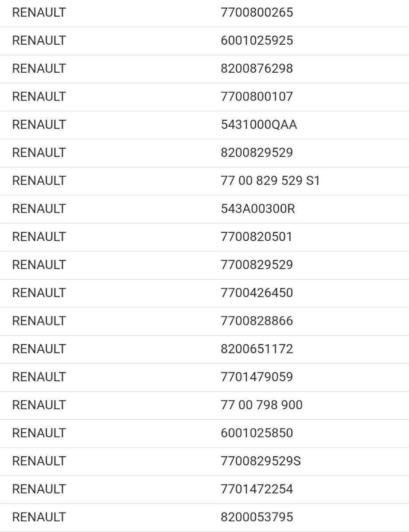Click the code 5431000QAA
Viewport: 409px width, 532px height.
(x=259, y=125)
